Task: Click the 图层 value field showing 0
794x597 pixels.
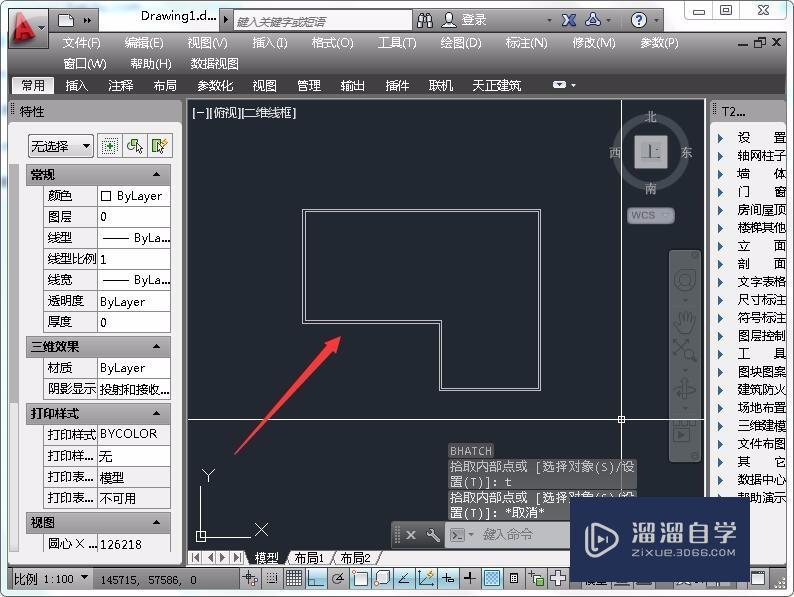Action: coord(134,217)
